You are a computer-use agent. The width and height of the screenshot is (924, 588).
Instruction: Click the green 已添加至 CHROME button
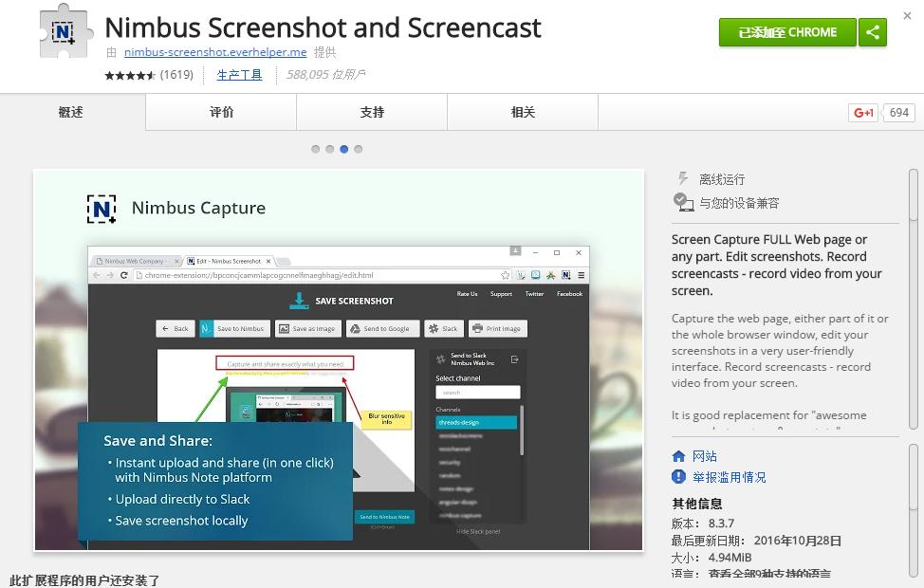point(787,32)
